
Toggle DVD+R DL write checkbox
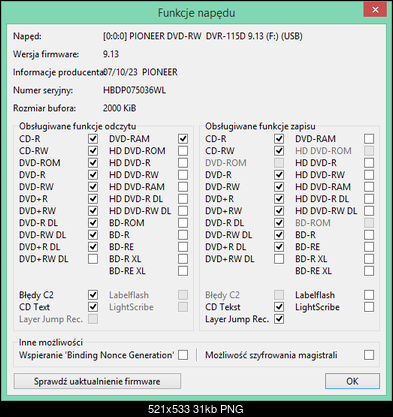[279, 247]
